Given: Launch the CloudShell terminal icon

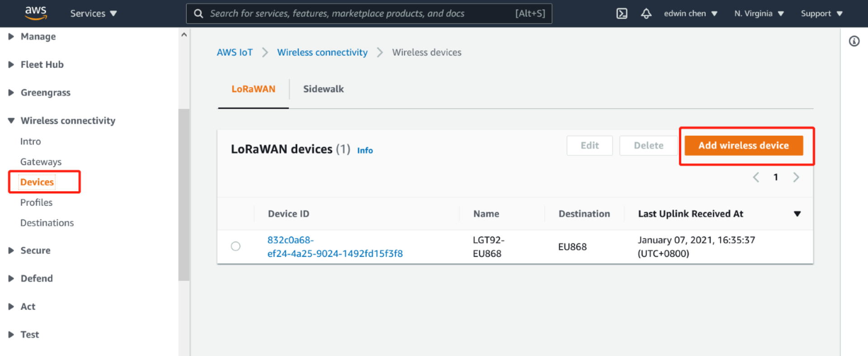Looking at the screenshot, I should tap(622, 14).
